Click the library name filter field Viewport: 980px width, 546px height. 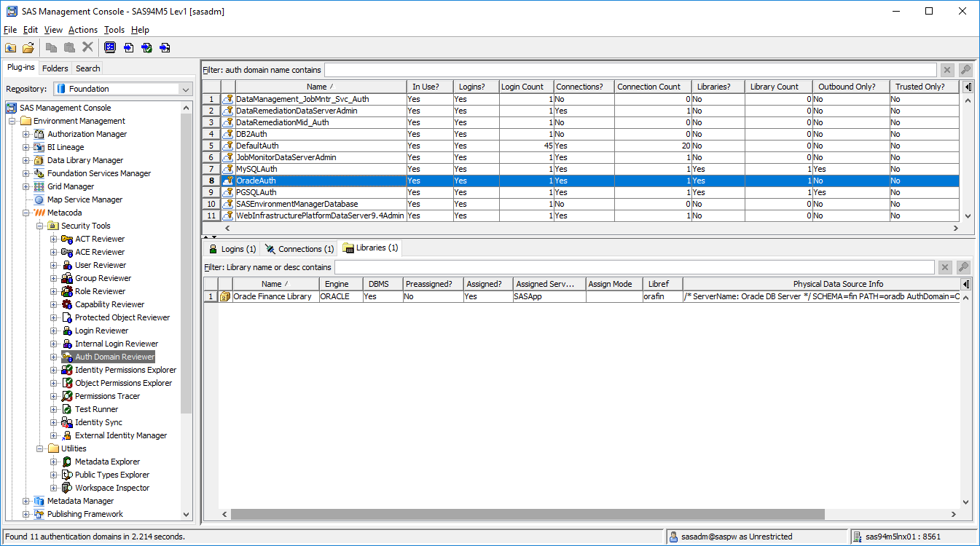635,267
